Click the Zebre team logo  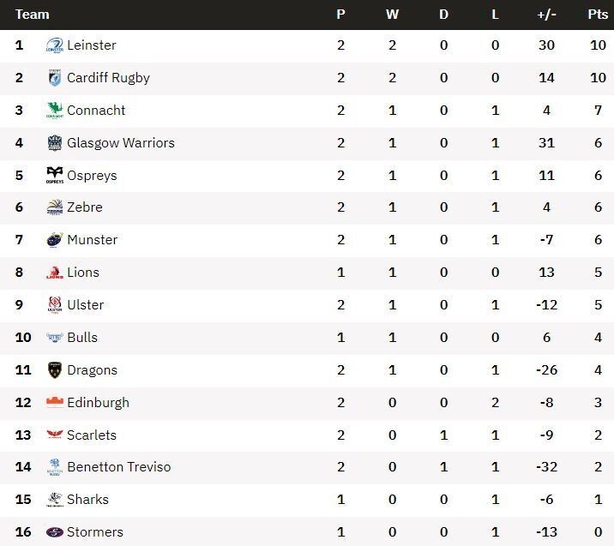pyautogui.click(x=54, y=207)
